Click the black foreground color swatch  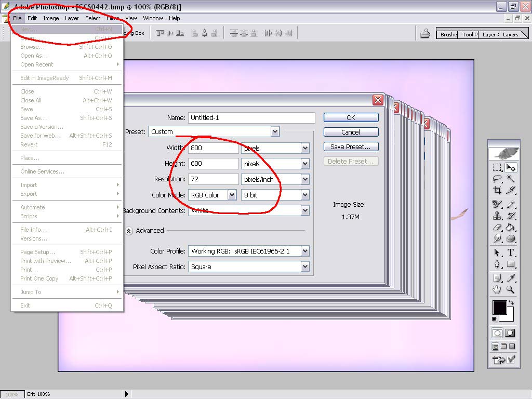click(x=499, y=307)
